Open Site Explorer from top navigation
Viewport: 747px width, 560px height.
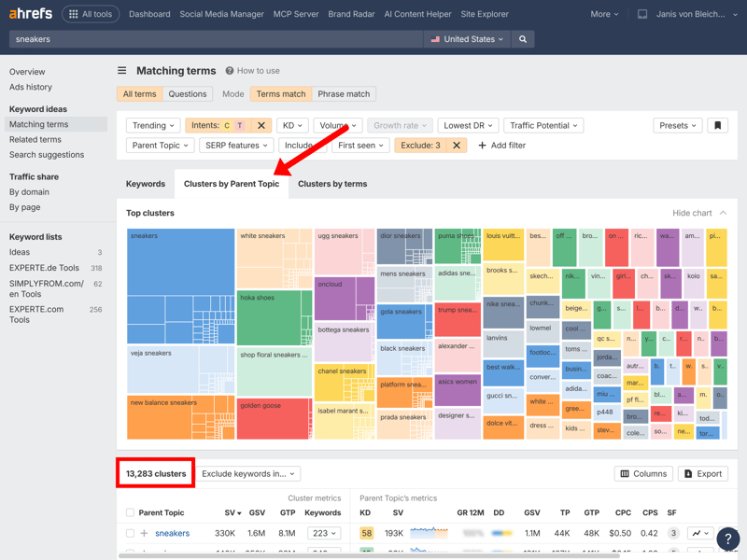(x=485, y=15)
